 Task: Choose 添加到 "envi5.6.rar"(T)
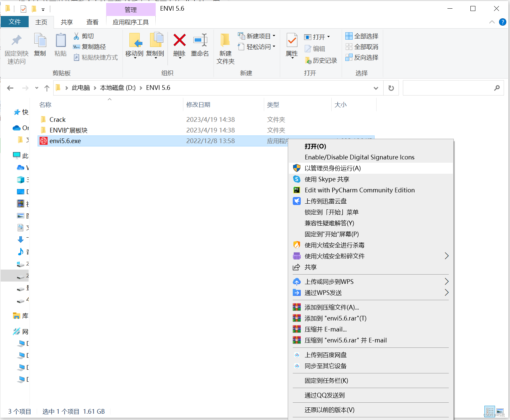(371, 318)
